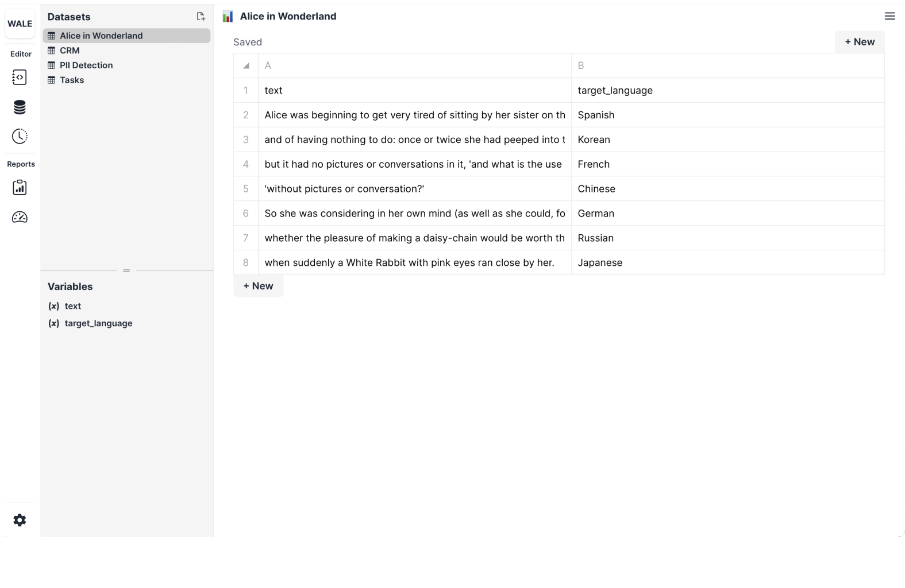Click the Alice in Wonderland page title
This screenshot has width=905, height=588.
point(288,17)
